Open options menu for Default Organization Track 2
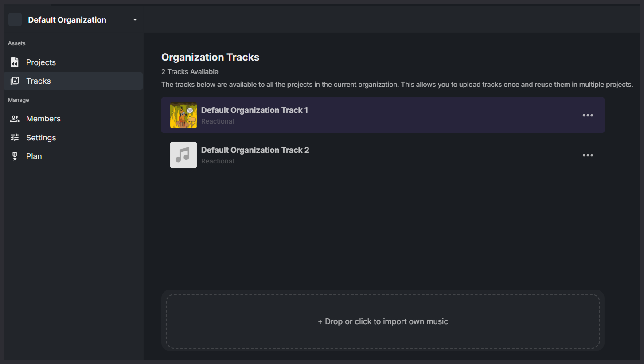This screenshot has width=644, height=364. pyautogui.click(x=588, y=155)
